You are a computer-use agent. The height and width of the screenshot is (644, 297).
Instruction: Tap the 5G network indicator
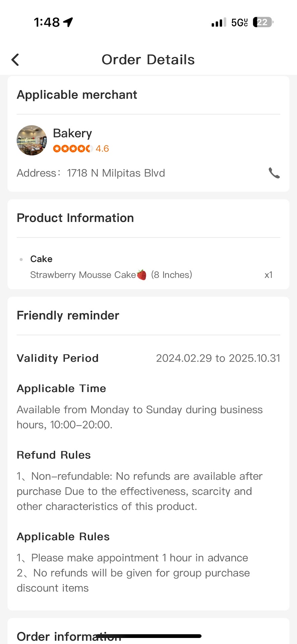tap(239, 22)
